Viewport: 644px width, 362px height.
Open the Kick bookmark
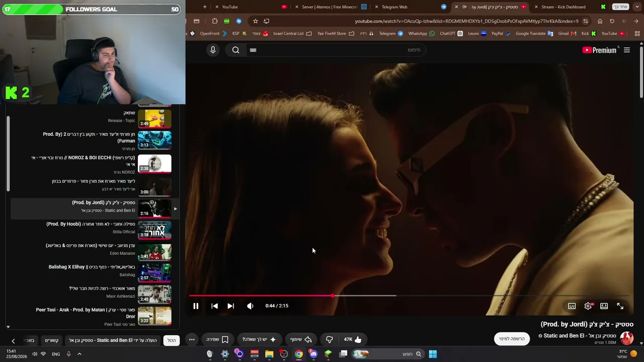(x=589, y=34)
